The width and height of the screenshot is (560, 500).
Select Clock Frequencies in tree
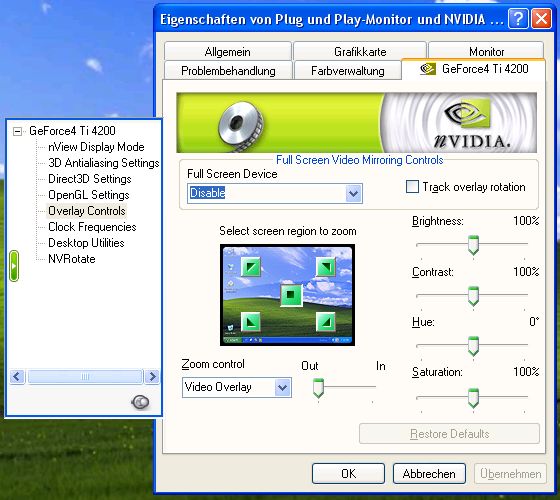coord(92,227)
